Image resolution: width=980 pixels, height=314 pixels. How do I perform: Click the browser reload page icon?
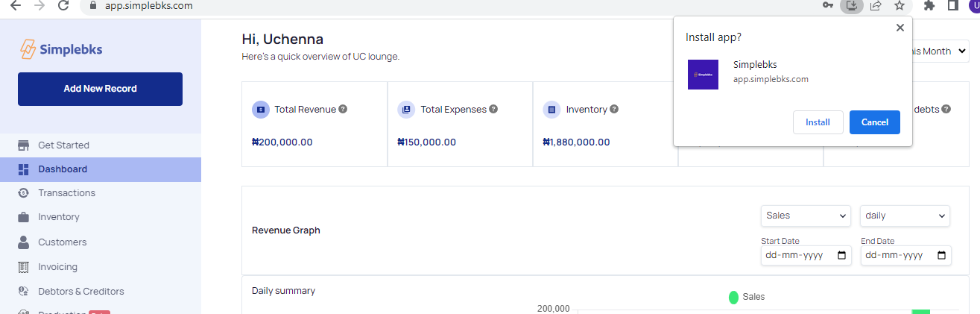63,5
